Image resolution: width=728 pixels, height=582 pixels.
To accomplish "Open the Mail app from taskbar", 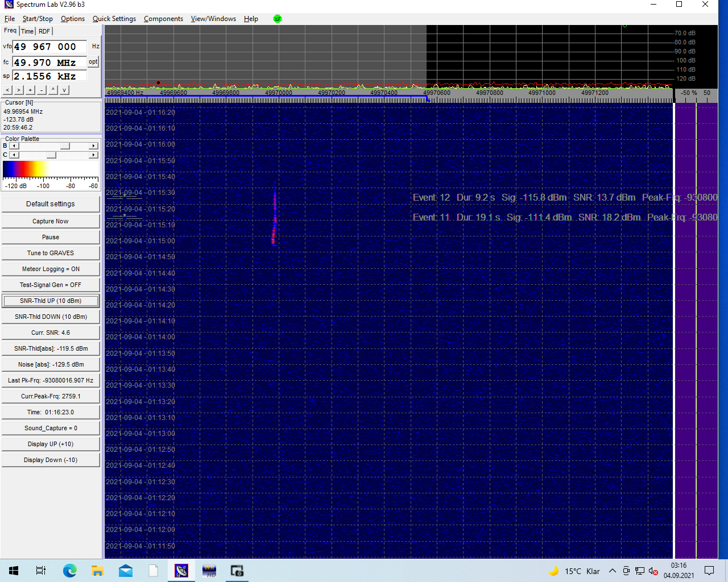I will [126, 571].
